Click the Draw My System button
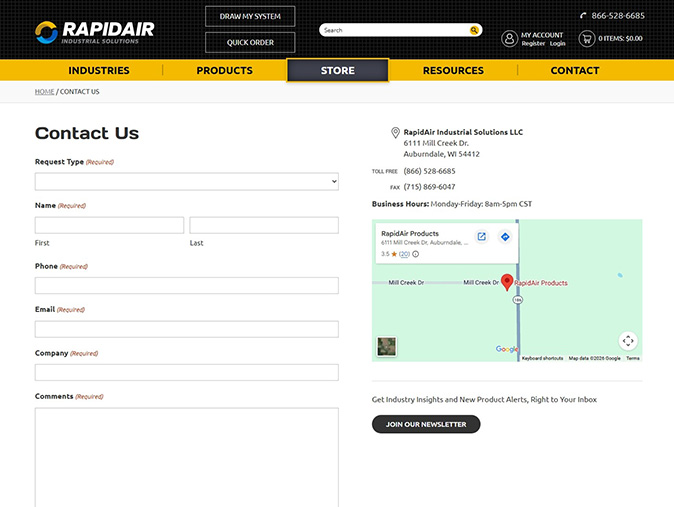This screenshot has height=507, width=674. (250, 16)
